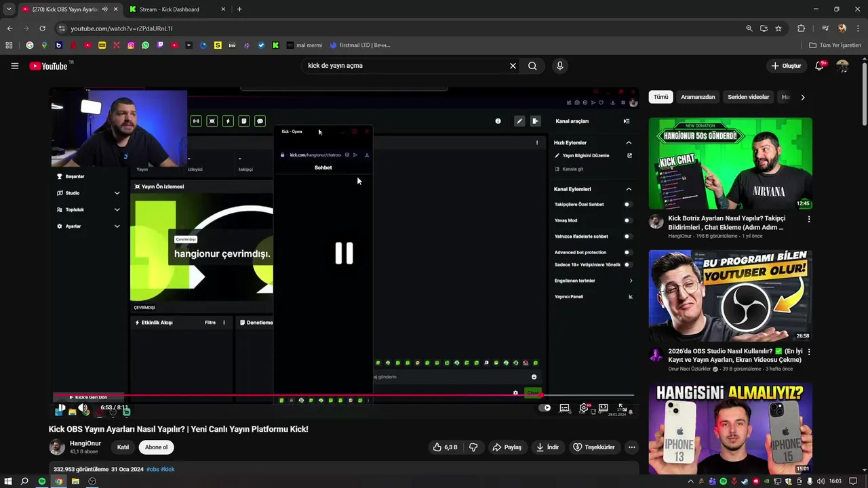Enter fullscreen on the video player

pos(622,408)
